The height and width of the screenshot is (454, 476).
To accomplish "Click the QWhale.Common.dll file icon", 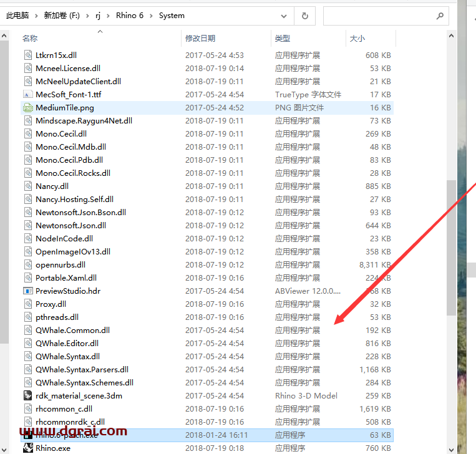I will point(28,330).
